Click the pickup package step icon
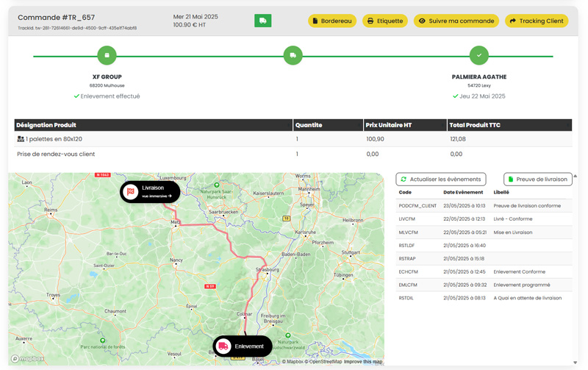 tap(107, 56)
